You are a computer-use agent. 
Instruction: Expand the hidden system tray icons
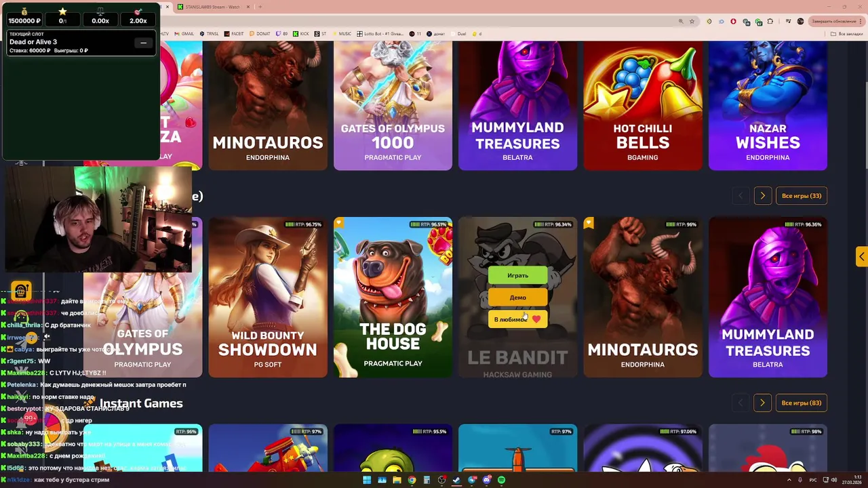[x=789, y=480]
